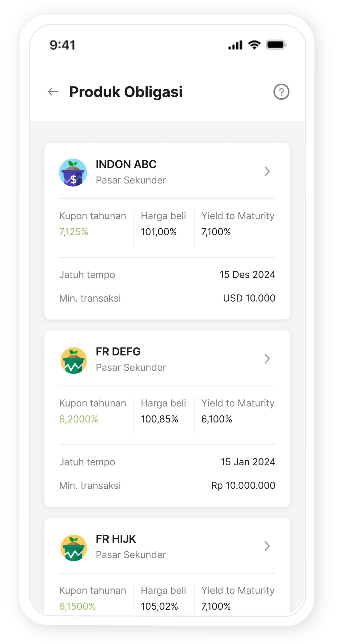338x644 pixels.
Task: Expand FR HIJK details chevron
Action: [267, 546]
